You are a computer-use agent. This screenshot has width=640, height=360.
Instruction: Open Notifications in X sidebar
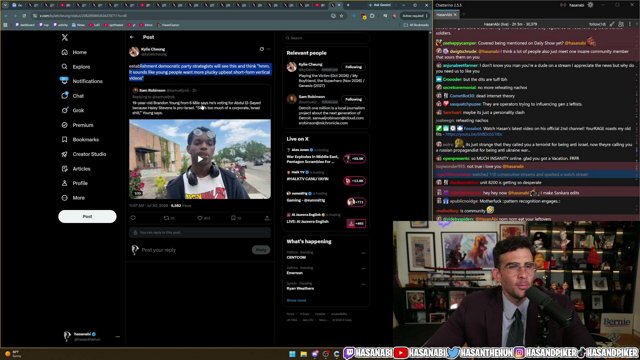point(81,81)
